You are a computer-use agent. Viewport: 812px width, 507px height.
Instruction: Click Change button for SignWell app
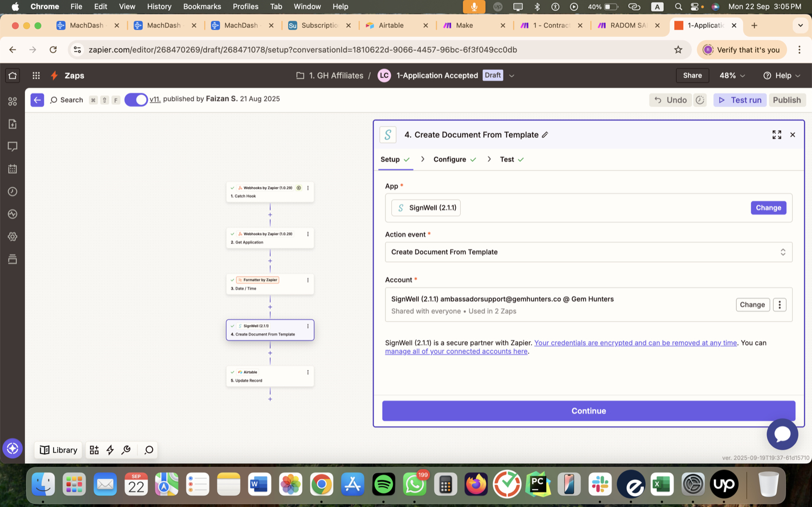[768, 208]
